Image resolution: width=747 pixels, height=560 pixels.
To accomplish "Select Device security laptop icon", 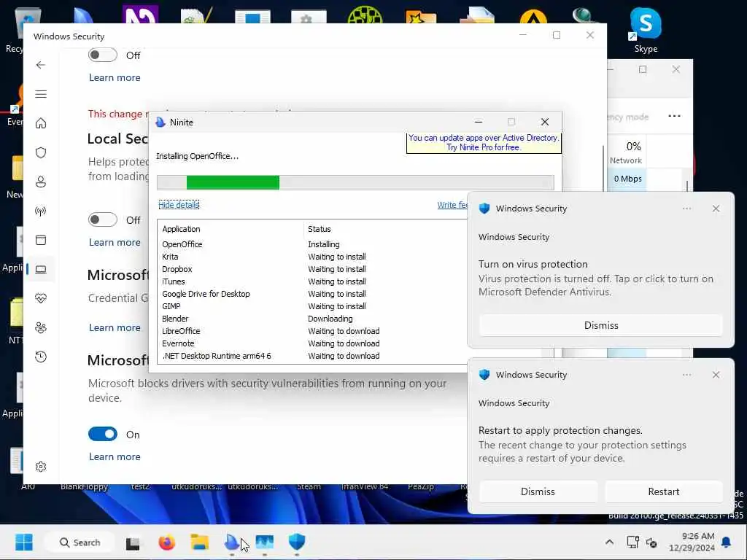I will (41, 270).
